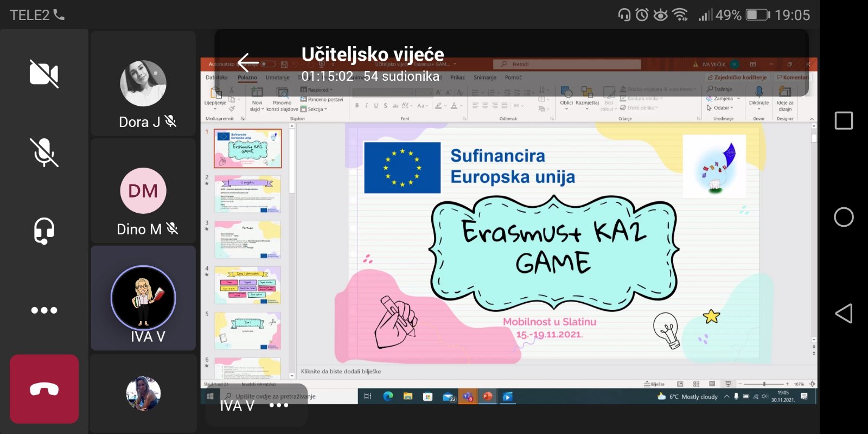Select slide 2 thumbnail

(247, 194)
